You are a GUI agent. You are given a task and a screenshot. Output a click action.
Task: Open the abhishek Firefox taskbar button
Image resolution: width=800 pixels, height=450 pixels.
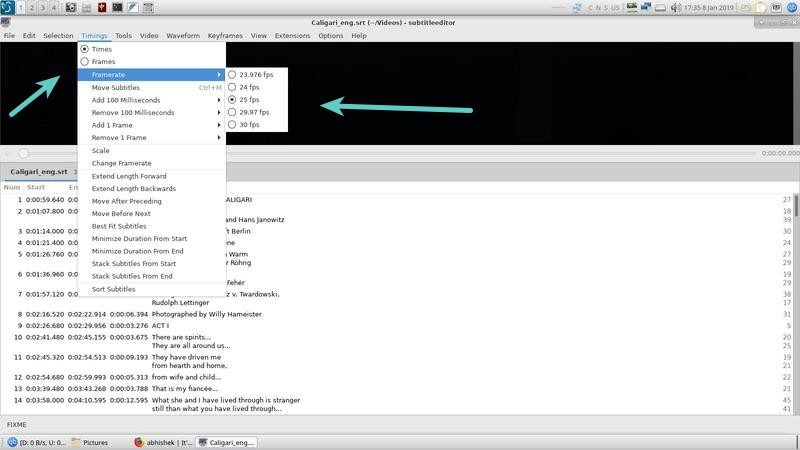click(x=163, y=442)
